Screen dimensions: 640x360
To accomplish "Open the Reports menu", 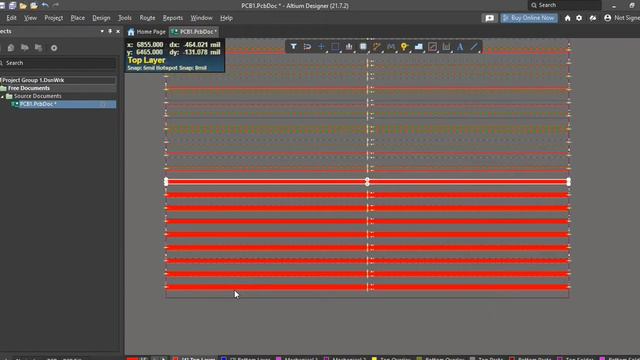I will [173, 18].
